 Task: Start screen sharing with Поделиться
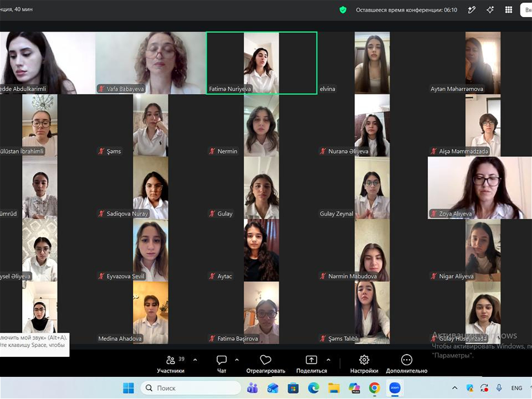pos(312,364)
